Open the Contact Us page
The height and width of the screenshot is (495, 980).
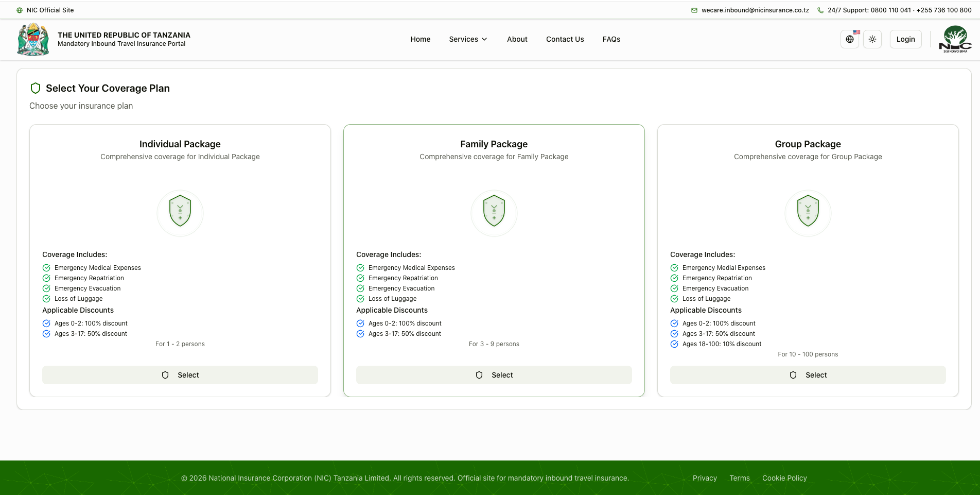click(565, 39)
